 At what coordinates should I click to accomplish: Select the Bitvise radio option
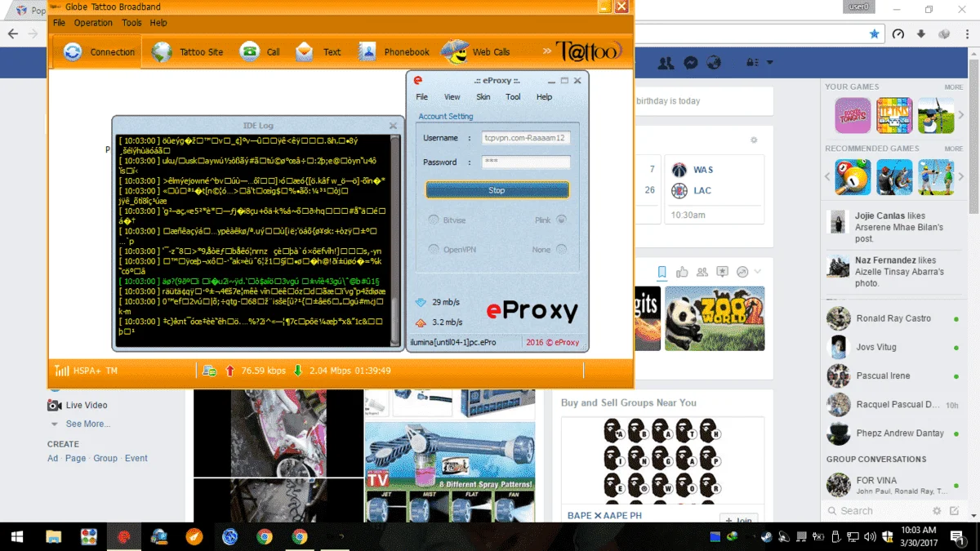click(434, 220)
